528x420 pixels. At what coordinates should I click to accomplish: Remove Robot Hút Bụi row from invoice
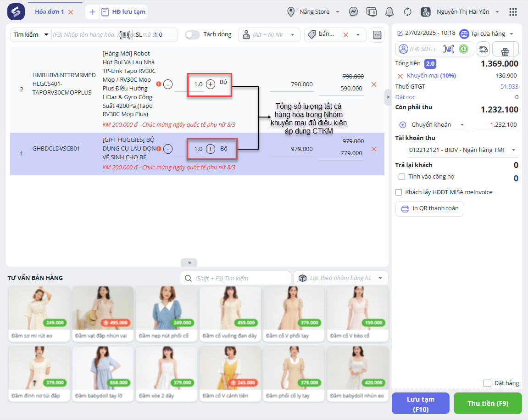pyautogui.click(x=374, y=84)
